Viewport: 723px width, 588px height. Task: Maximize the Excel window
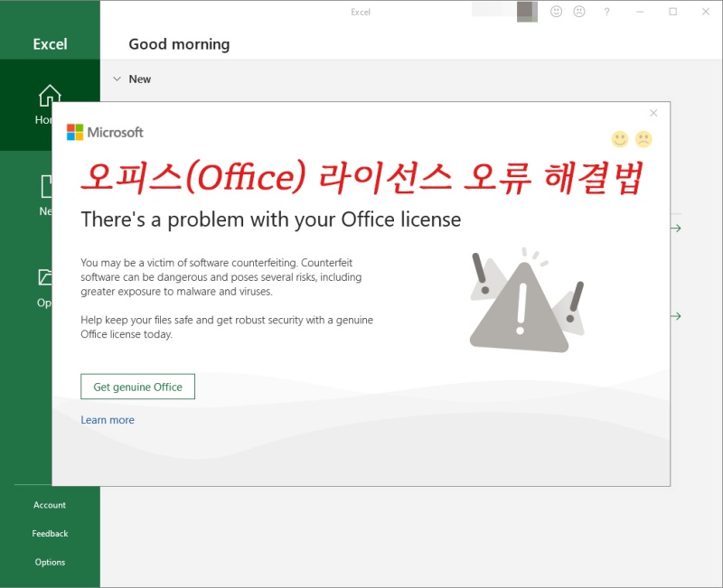pos(673,12)
